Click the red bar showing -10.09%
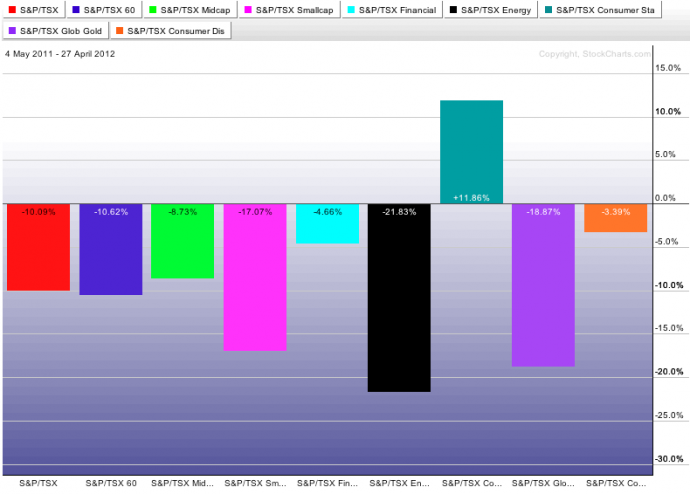This screenshot has width=690, height=494. [x=38, y=248]
